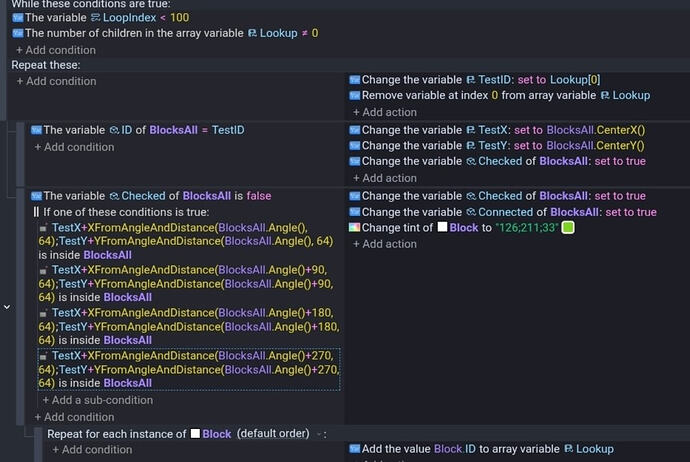Click icon of Change variable TestID action
The width and height of the screenshot is (690, 462).
tap(355, 80)
